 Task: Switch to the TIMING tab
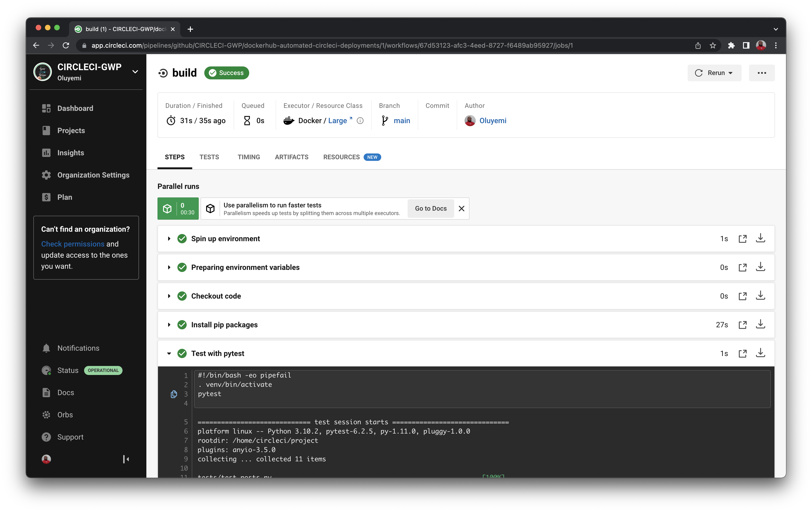(249, 157)
